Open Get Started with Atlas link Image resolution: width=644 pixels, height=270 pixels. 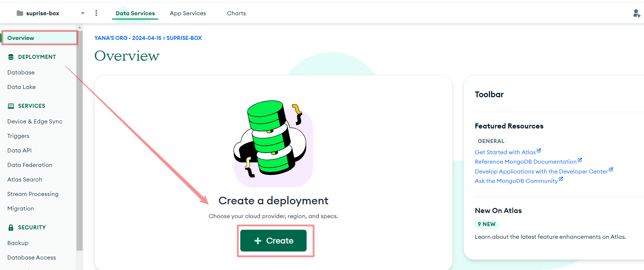point(505,152)
